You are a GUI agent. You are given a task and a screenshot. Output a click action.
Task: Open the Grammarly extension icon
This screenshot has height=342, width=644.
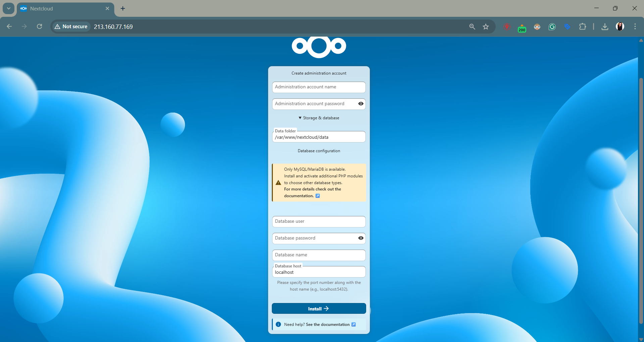pos(552,27)
